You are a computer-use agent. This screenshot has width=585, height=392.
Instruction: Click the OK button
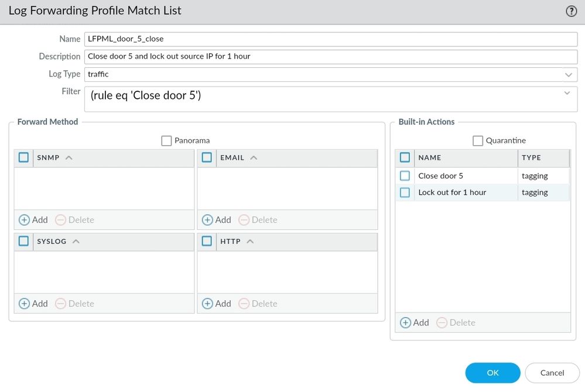click(492, 373)
